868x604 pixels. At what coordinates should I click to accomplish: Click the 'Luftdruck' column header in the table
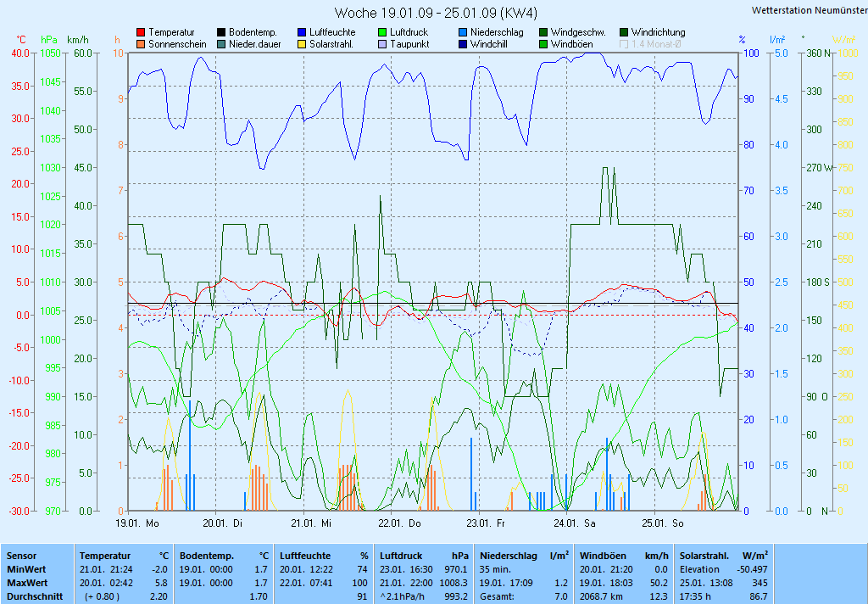401,556
